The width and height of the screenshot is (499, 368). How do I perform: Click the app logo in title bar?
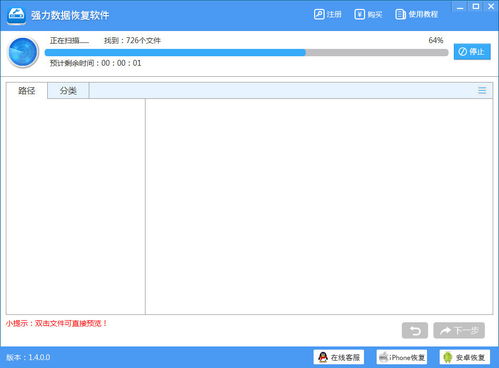[16, 15]
